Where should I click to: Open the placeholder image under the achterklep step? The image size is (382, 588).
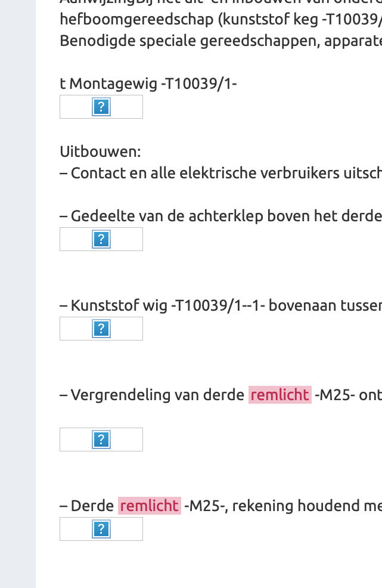point(101,239)
